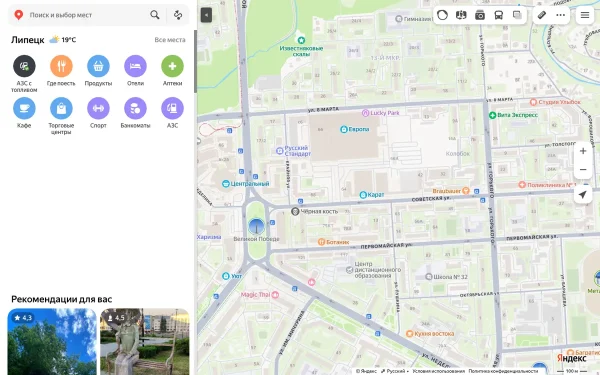This screenshot has height=375, width=600.
Task: Select the 'Банкоматы' category icon
Action: (135, 108)
